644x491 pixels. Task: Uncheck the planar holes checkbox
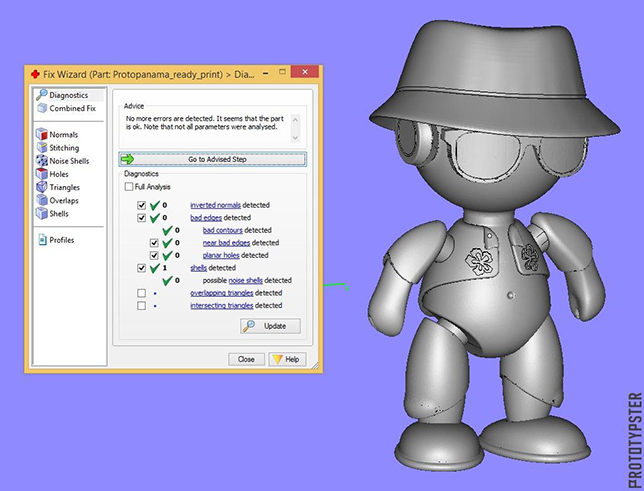(x=154, y=255)
